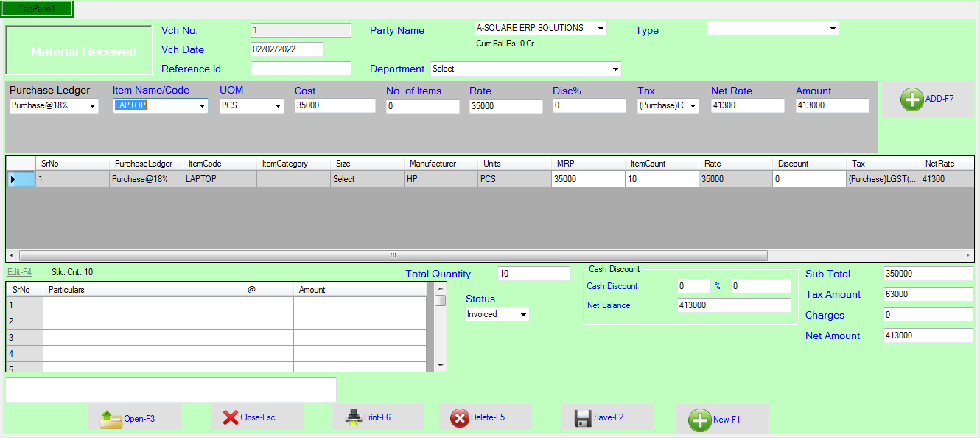Viewport: 980px width, 438px height.
Task: Expand the Department Select dropdown
Action: [615, 69]
